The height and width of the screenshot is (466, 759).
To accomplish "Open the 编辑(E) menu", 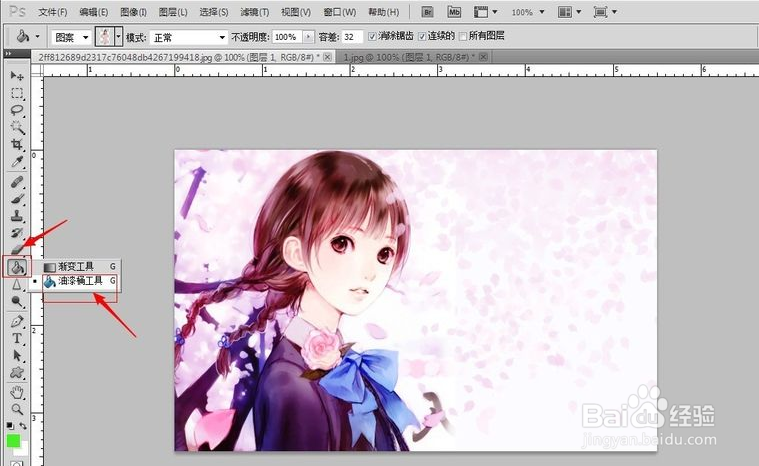I will tap(93, 12).
